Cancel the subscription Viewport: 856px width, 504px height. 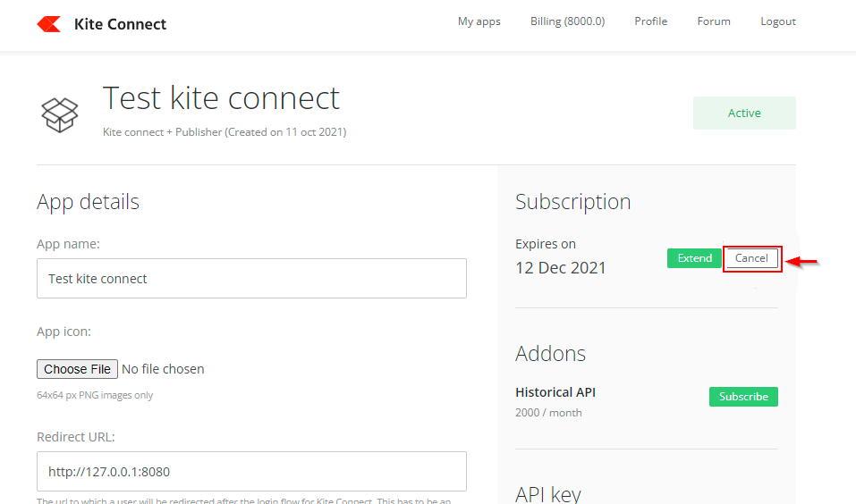tap(751, 258)
